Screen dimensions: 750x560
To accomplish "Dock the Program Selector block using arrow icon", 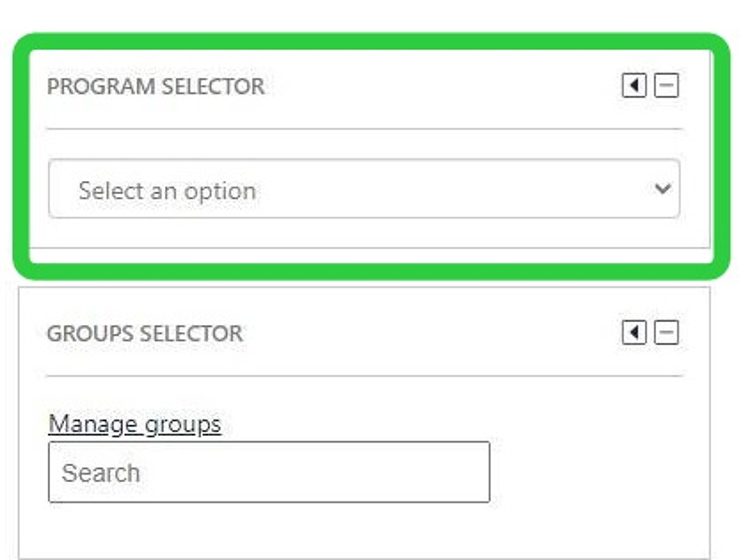I will pos(633,86).
